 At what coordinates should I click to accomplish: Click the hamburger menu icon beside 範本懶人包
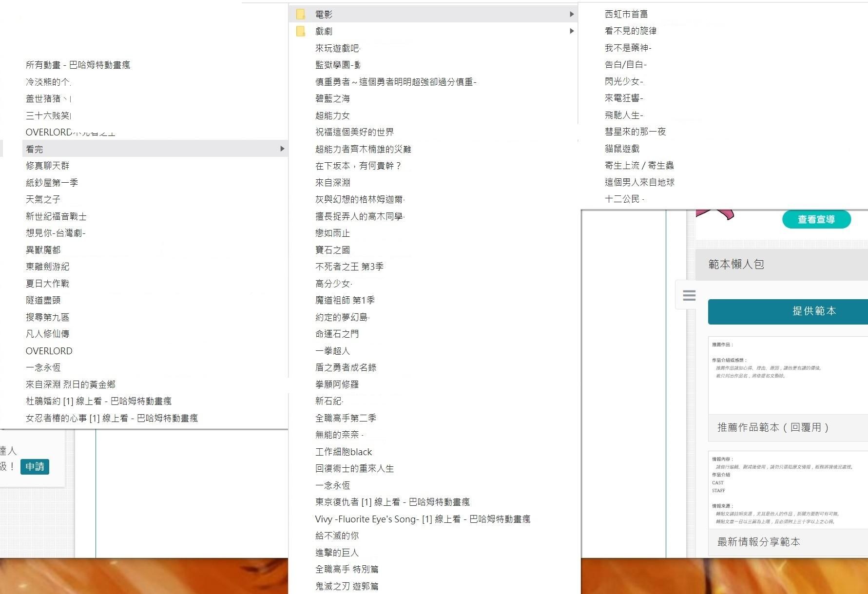(x=689, y=295)
